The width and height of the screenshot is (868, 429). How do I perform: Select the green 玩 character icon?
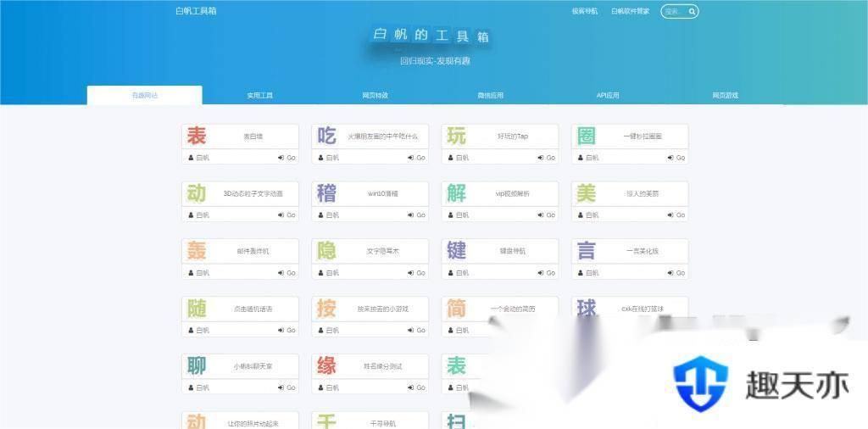click(457, 136)
